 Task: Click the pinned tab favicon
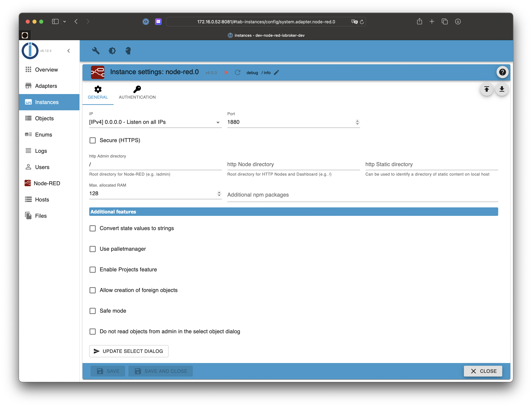click(25, 35)
